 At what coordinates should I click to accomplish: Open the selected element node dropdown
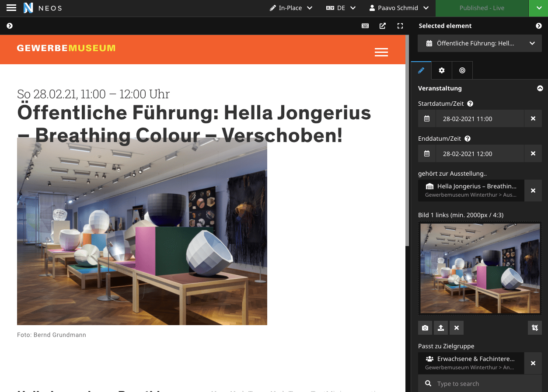[x=480, y=43]
